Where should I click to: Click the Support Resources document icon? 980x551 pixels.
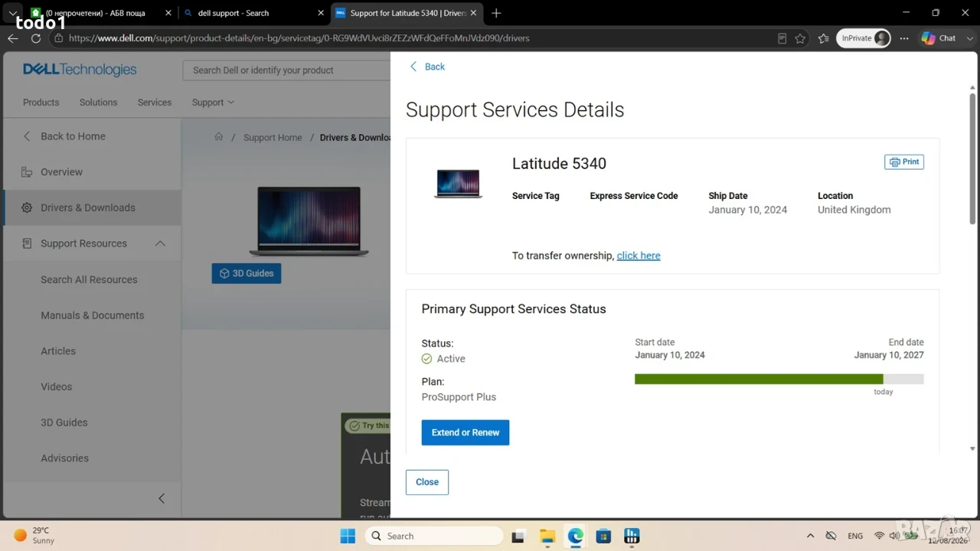tap(27, 243)
